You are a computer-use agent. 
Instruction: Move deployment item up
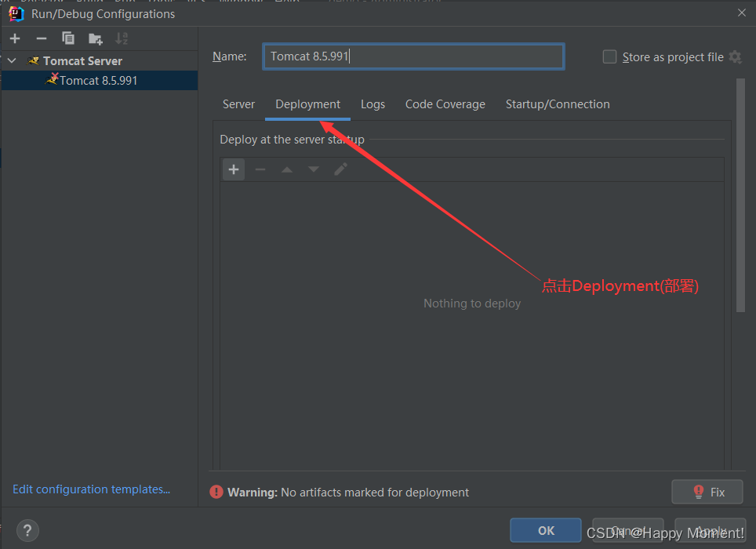tap(287, 169)
